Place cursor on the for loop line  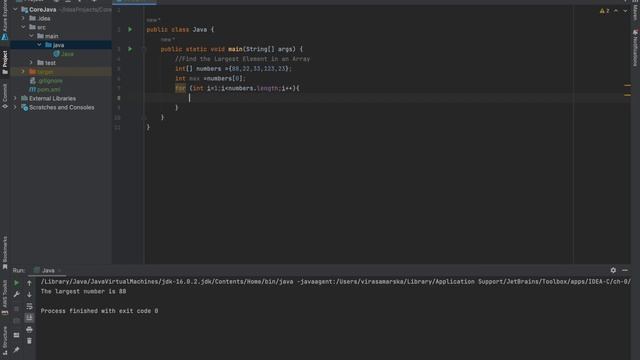(237, 88)
